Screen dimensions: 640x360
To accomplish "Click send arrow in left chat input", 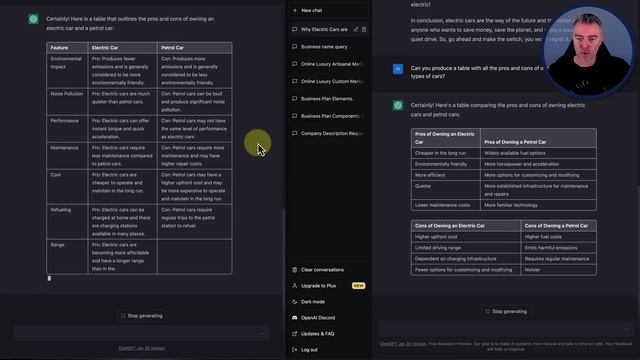I will [x=262, y=333].
